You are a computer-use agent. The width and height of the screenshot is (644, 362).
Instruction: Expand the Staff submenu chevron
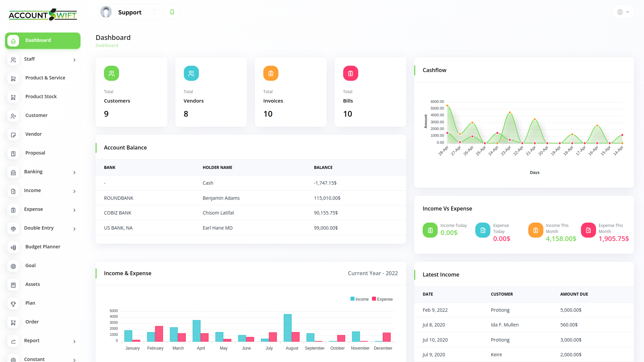coord(74,60)
